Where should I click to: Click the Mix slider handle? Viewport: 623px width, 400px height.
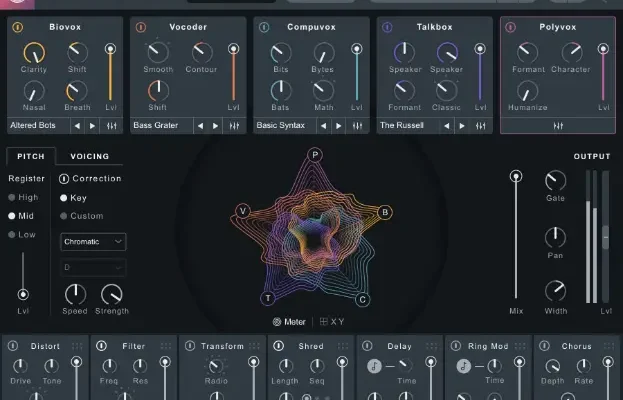point(516,176)
